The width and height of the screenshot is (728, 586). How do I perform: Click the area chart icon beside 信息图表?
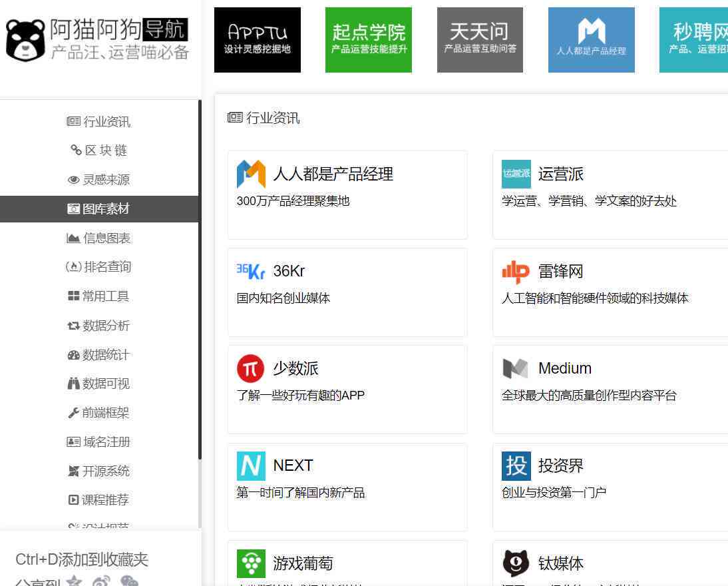[73, 238]
